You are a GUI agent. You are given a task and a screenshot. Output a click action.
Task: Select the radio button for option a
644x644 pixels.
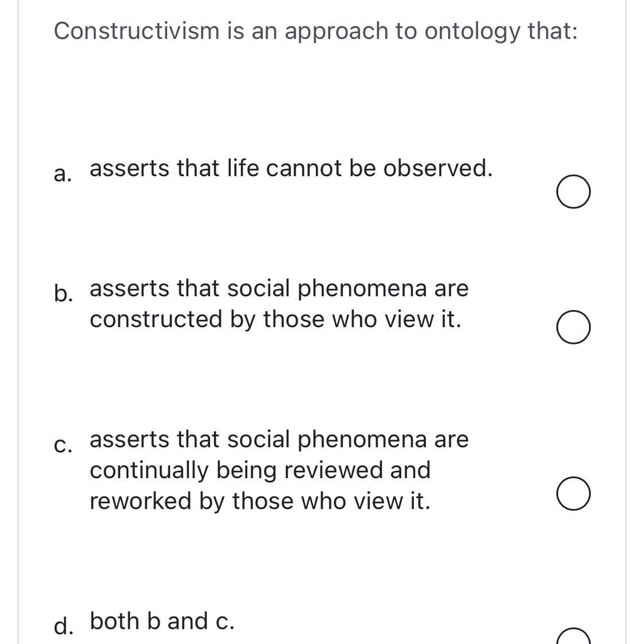pyautogui.click(x=573, y=191)
